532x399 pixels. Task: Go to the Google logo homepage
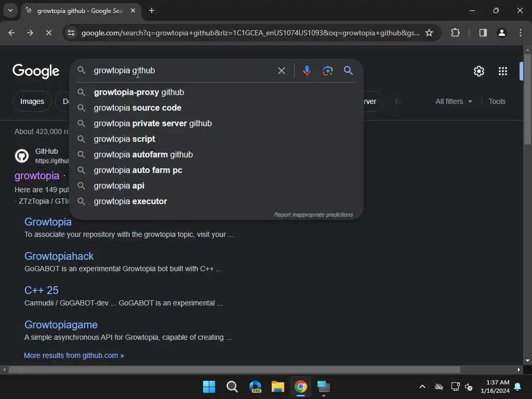[x=36, y=71]
